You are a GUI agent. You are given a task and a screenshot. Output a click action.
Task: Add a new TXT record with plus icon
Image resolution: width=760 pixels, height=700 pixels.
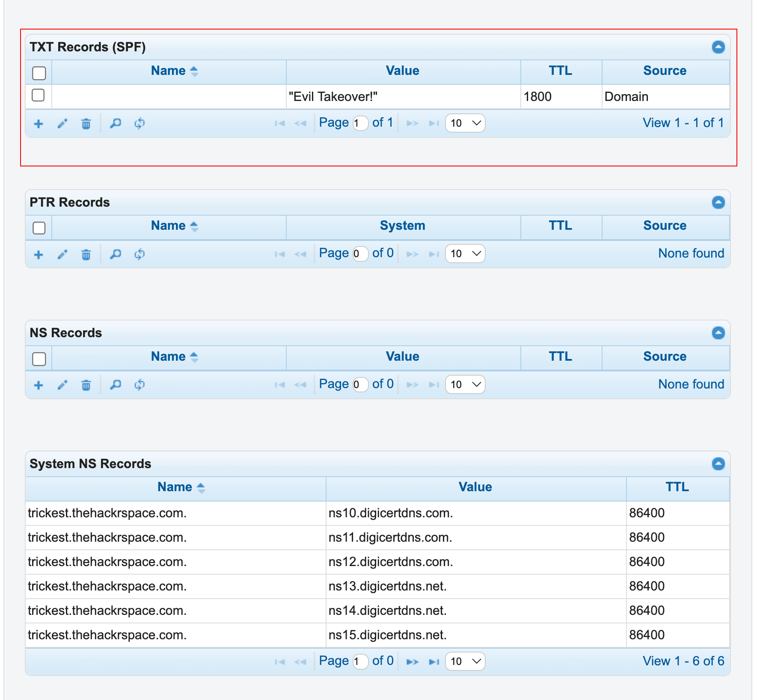tap(39, 124)
